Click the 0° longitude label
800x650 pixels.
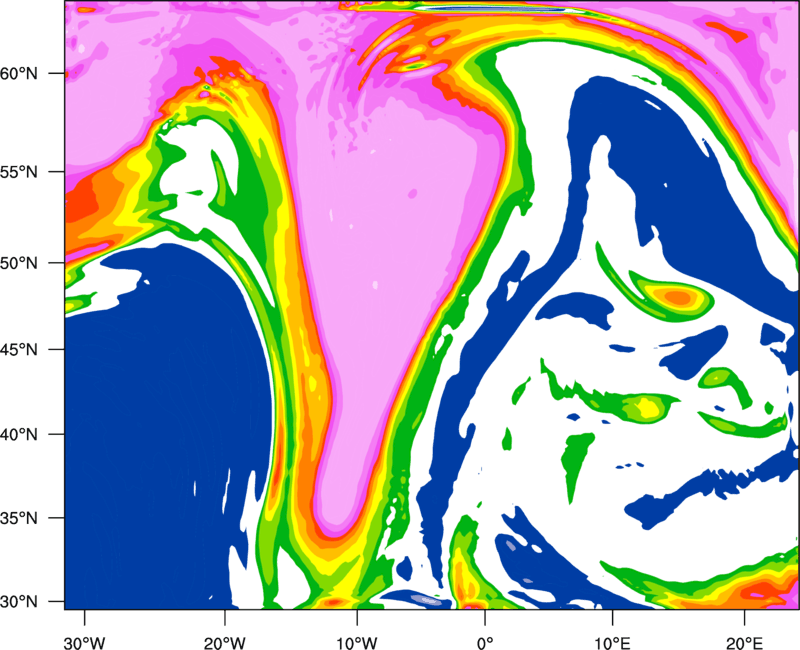click(485, 643)
